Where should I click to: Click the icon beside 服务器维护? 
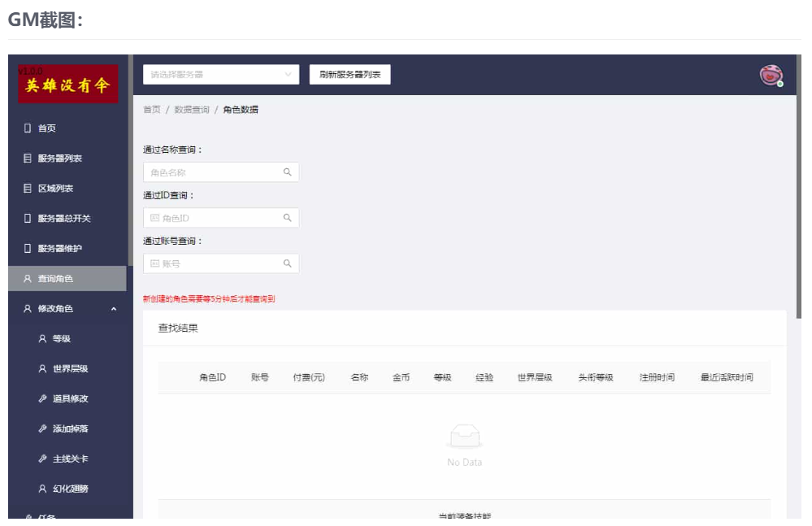click(x=28, y=248)
